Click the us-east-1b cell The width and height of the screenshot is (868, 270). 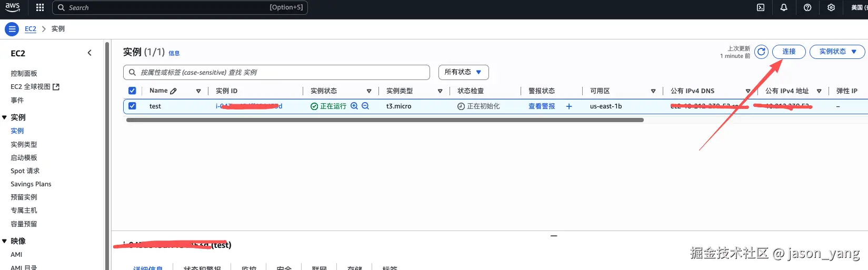(606, 106)
